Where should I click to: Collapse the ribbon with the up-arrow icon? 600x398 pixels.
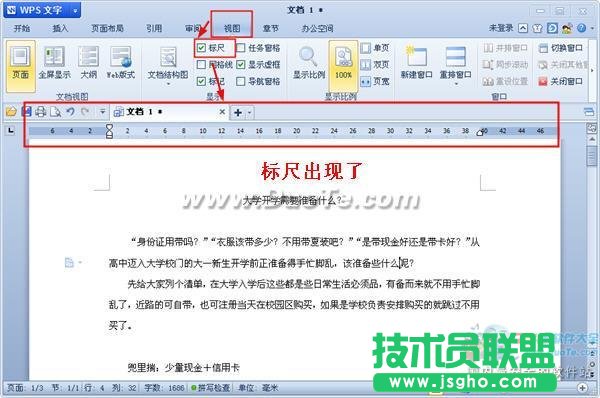(523, 28)
